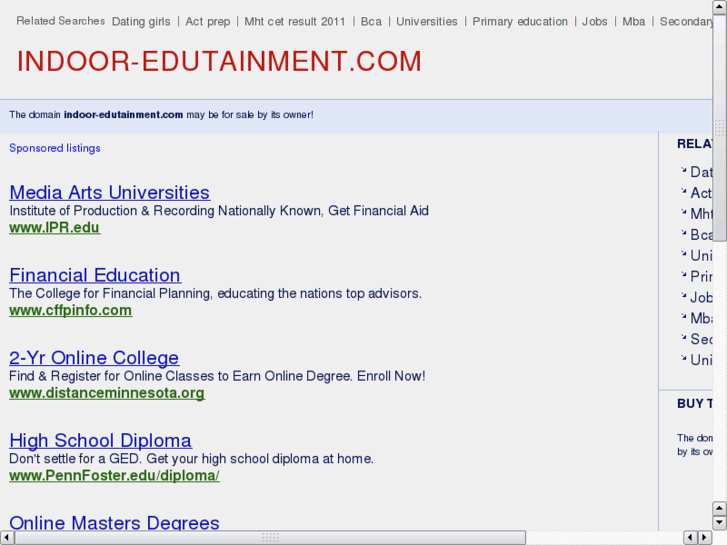Click the sidebar 'Bca' related link
This screenshot has height=545, width=727.
click(x=701, y=235)
